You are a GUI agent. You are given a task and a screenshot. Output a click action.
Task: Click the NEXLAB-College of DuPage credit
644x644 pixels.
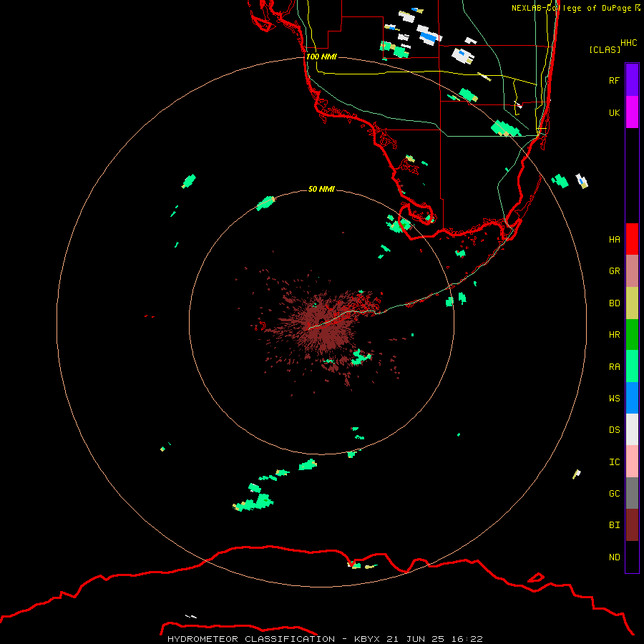575,8
